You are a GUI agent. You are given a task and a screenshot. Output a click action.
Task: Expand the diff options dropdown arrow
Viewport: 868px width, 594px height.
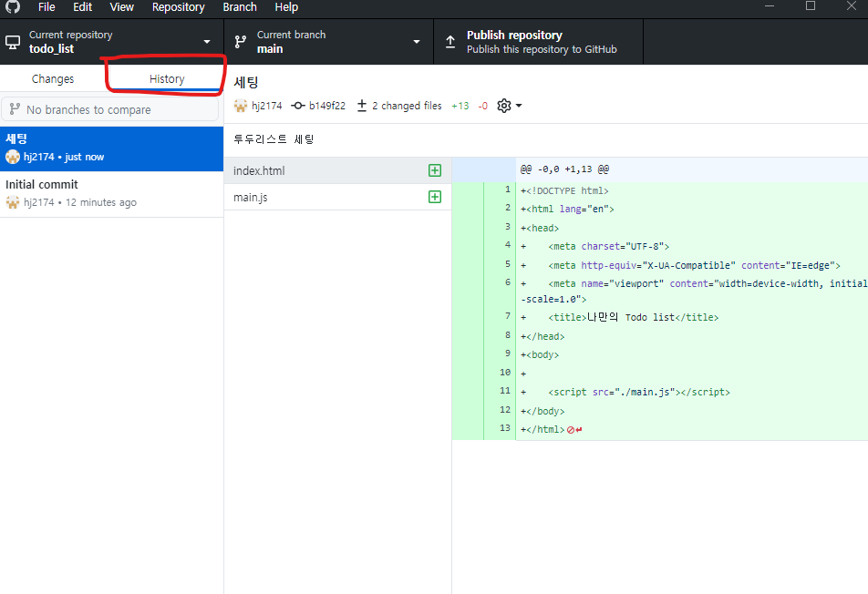click(519, 106)
